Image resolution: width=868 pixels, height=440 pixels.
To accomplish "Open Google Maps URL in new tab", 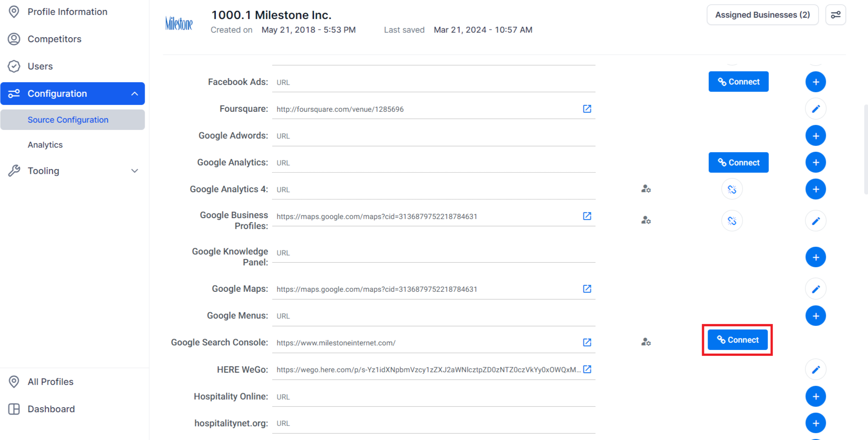I will (x=587, y=289).
